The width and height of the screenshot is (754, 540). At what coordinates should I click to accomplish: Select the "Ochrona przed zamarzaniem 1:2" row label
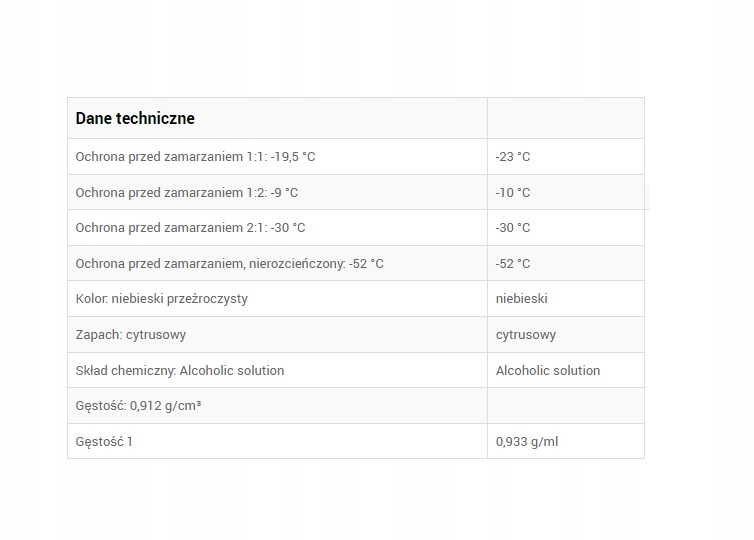point(186,192)
